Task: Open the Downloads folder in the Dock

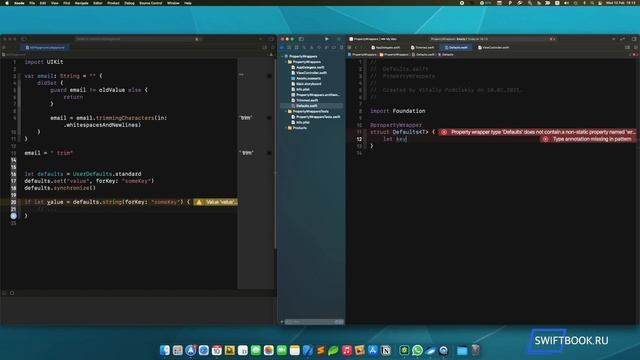Action: pyautogui.click(x=462, y=350)
